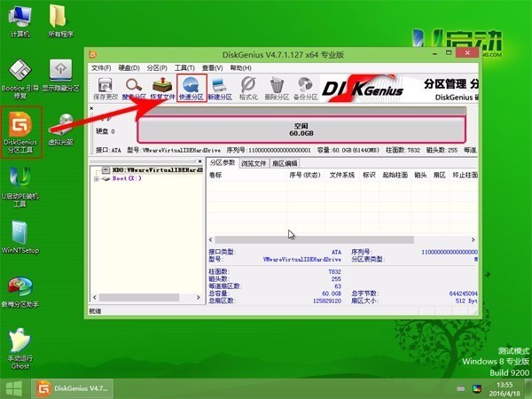Close the DiskGenius window

(x=467, y=53)
